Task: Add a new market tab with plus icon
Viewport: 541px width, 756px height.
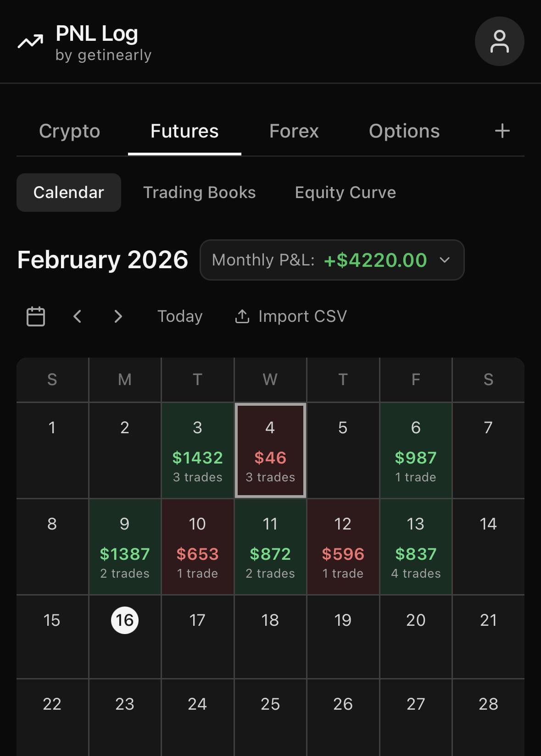Action: [x=502, y=131]
